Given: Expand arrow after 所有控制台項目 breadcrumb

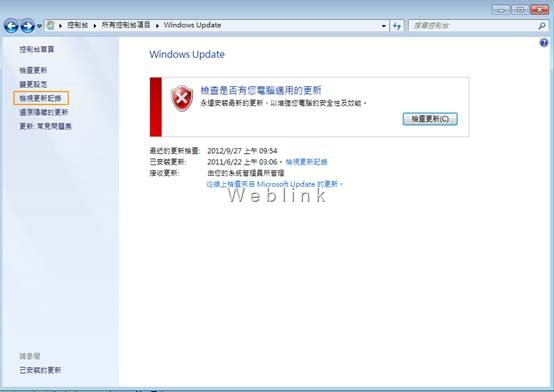Looking at the screenshot, I should tap(157, 25).
